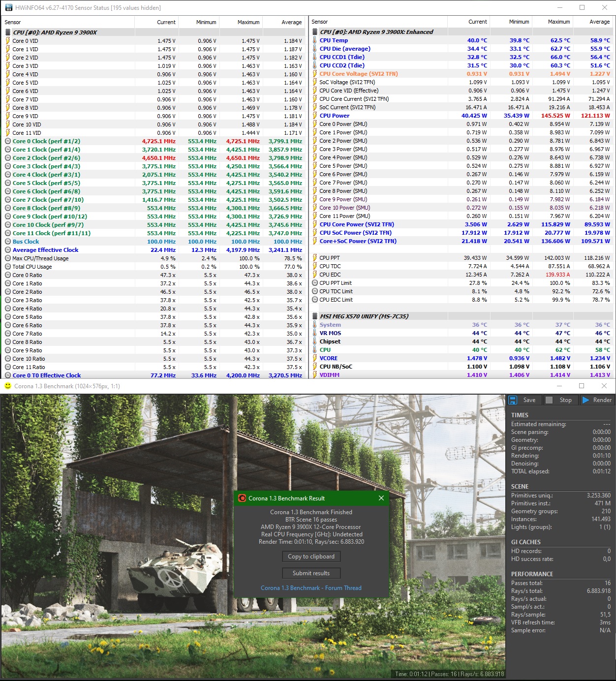Viewport: 616px width, 681px height.
Task: Select the Core 11 VID row
Action: click(154, 133)
